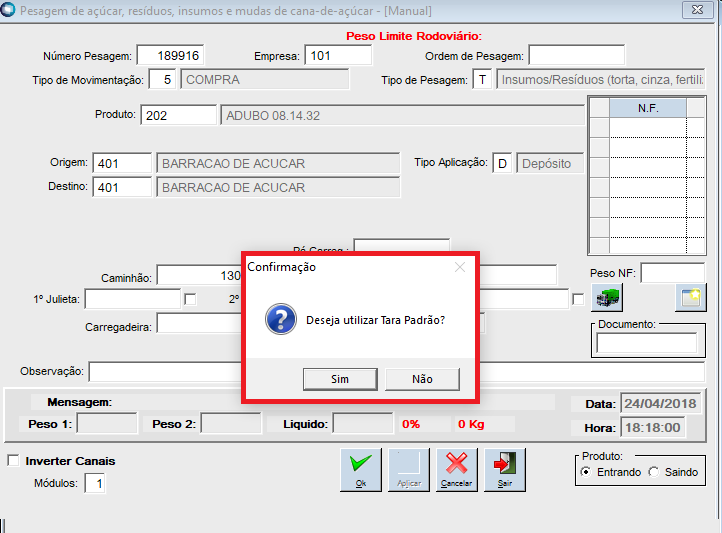This screenshot has height=533, width=722.
Task: Click the new note icon near Peso NF
Action: pos(691,298)
